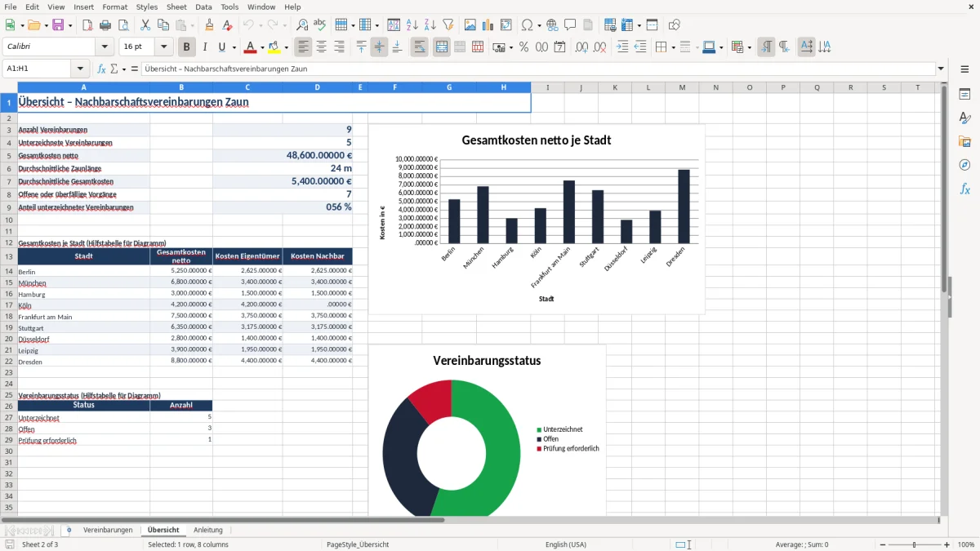Center the cell content vertically
Image resolution: width=980 pixels, height=551 pixels.
coord(379,47)
